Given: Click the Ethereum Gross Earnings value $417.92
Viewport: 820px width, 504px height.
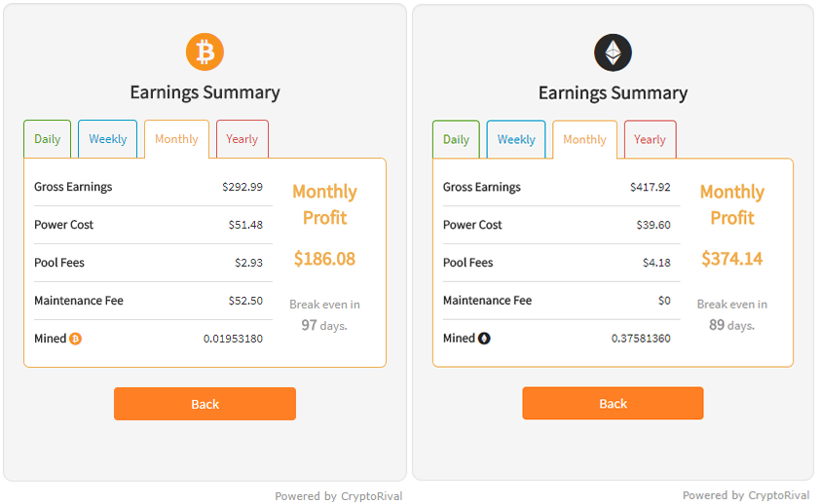Looking at the screenshot, I should 650,187.
